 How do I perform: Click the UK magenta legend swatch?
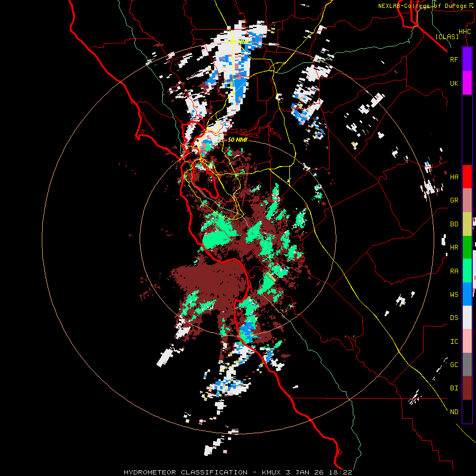tap(467, 83)
